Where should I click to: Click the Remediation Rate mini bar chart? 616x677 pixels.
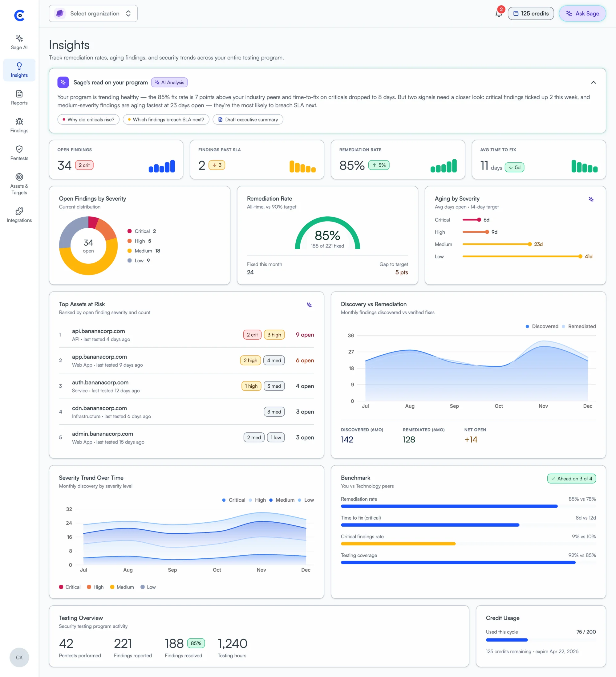(444, 166)
